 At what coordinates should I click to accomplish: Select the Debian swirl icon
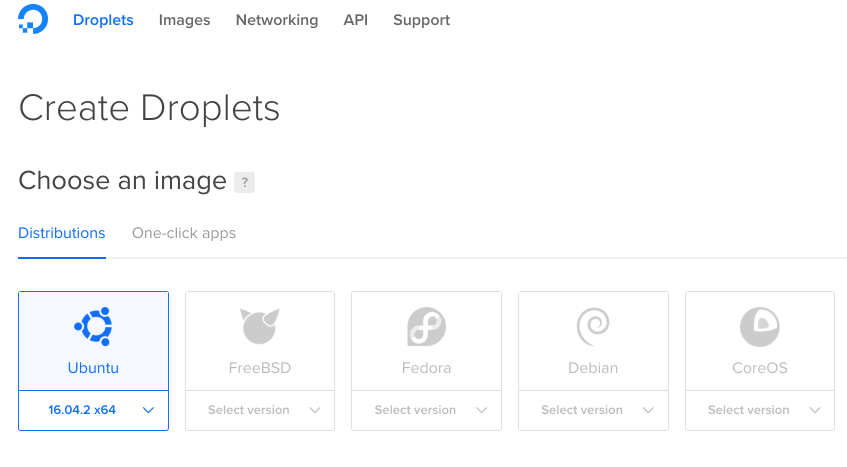(593, 327)
